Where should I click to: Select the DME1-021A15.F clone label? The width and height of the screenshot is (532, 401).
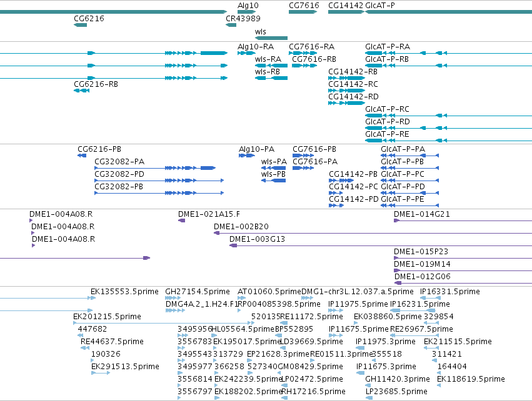[x=209, y=214]
